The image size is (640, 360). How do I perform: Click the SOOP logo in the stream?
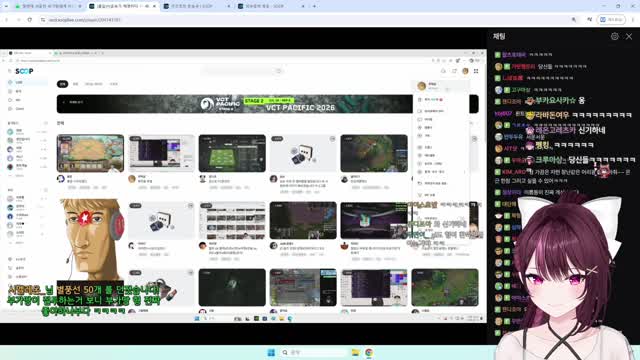click(24, 71)
